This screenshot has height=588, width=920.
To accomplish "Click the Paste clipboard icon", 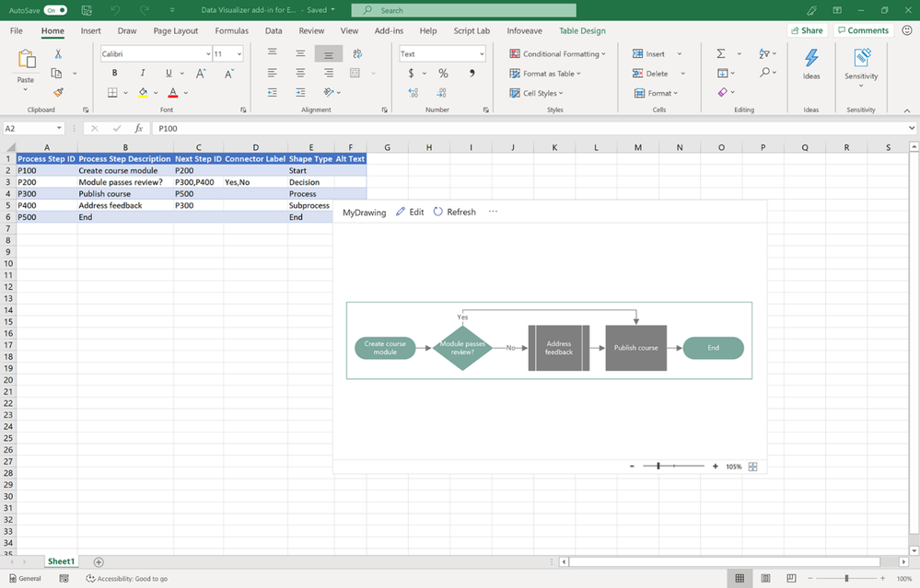I will click(26, 59).
